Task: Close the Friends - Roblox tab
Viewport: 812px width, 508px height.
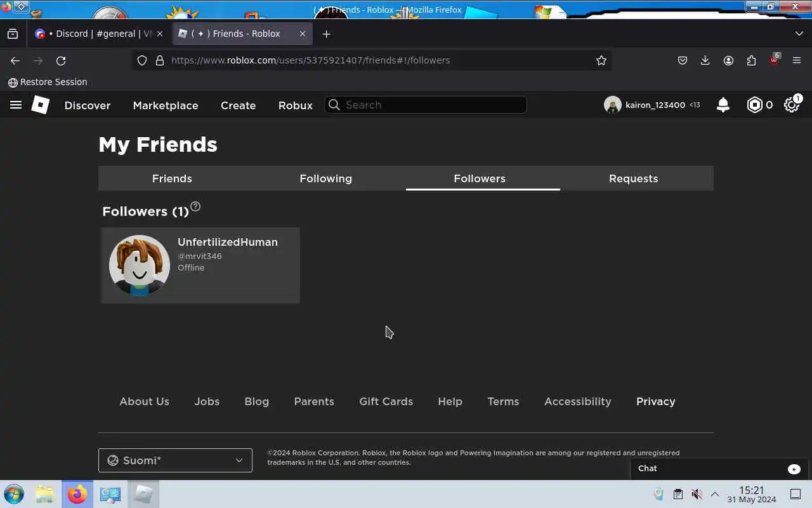Action: click(x=303, y=34)
